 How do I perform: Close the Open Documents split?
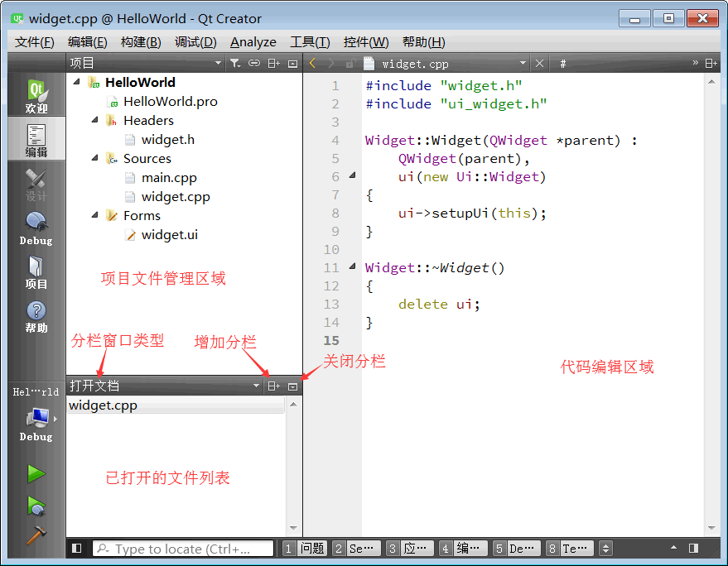pos(292,386)
